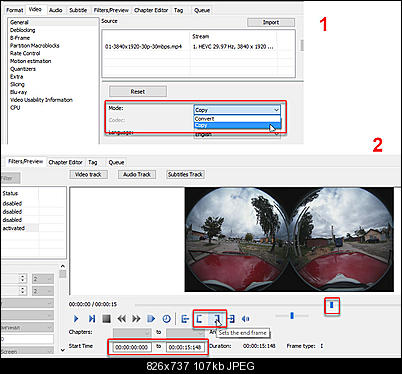
Task: Select Convert in the Mode list
Action: 237,119
